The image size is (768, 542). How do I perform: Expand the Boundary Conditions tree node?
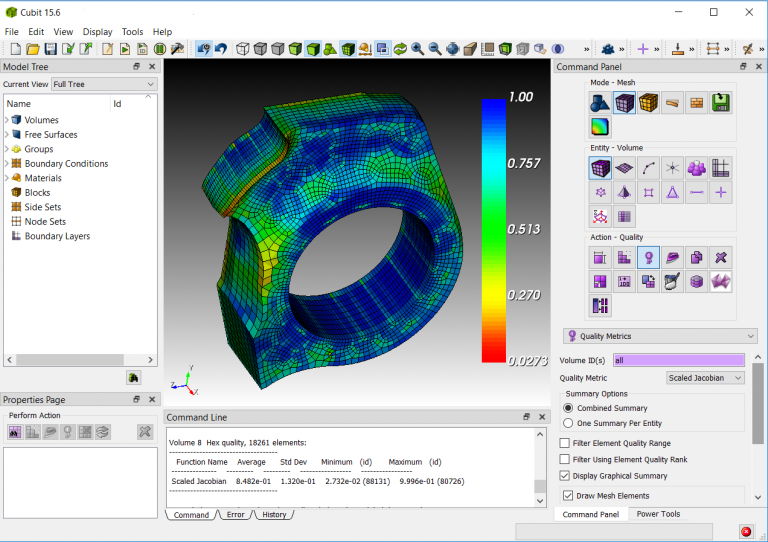(7, 164)
